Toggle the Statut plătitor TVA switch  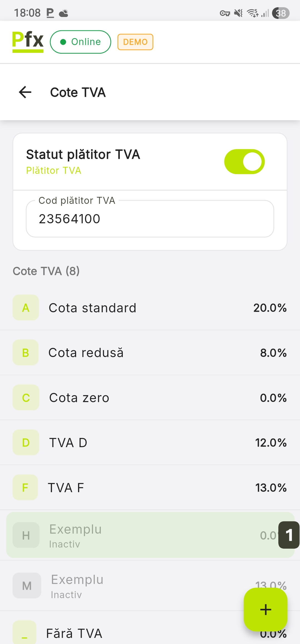click(x=244, y=162)
